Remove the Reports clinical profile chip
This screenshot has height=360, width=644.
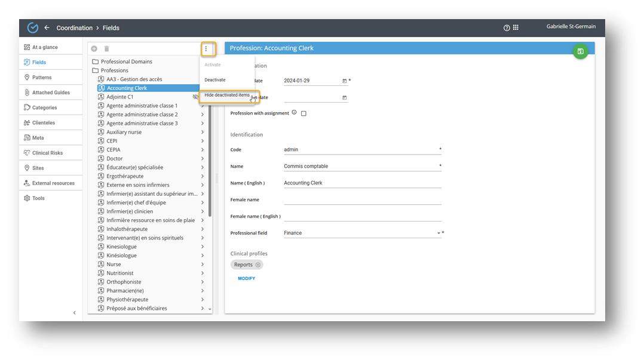258,264
